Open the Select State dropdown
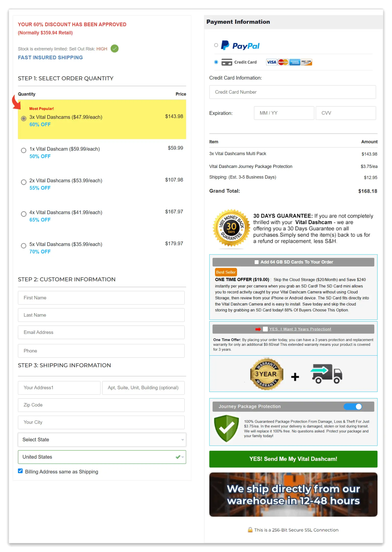Screen dimensions: 392x552 (x=102, y=439)
